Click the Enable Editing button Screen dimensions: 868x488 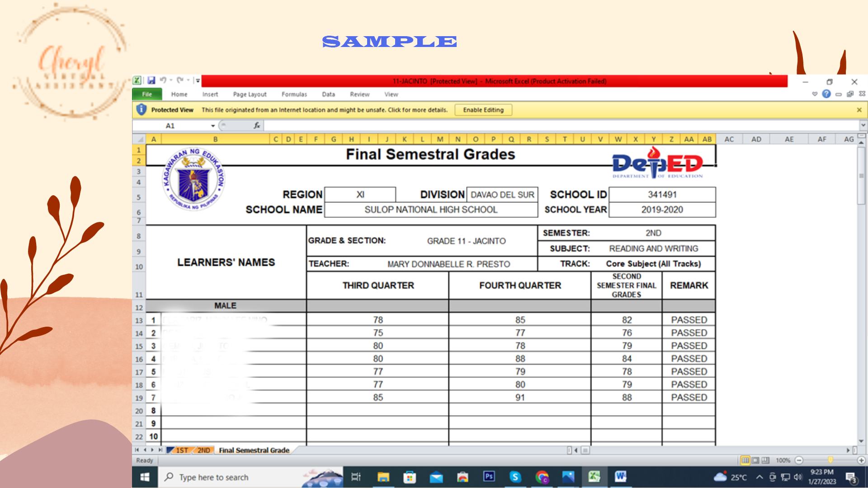483,110
